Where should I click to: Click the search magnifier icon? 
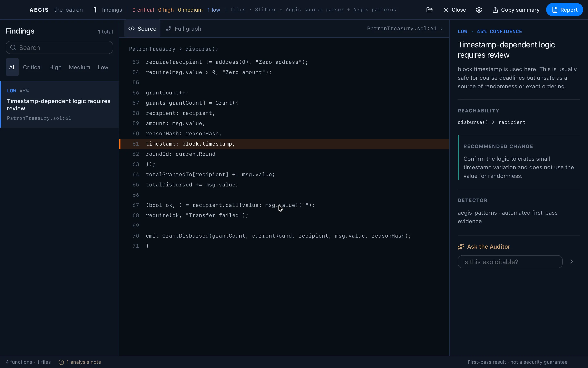[13, 47]
